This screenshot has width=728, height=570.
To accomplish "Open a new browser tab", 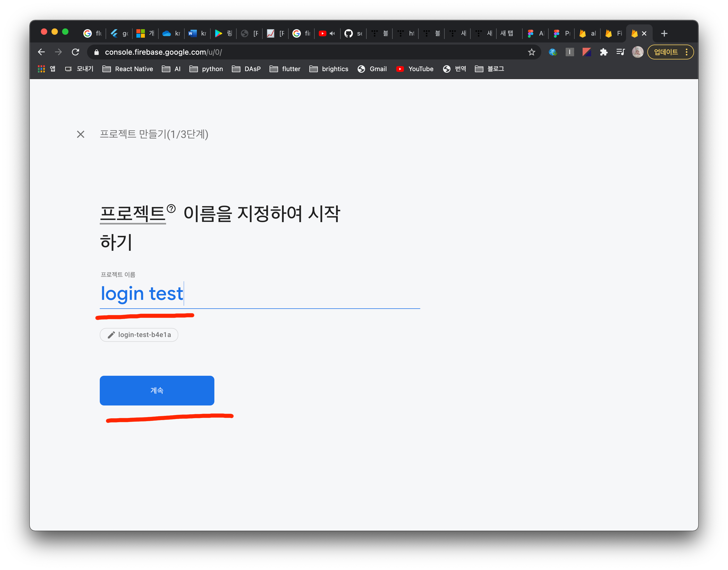I will [664, 33].
